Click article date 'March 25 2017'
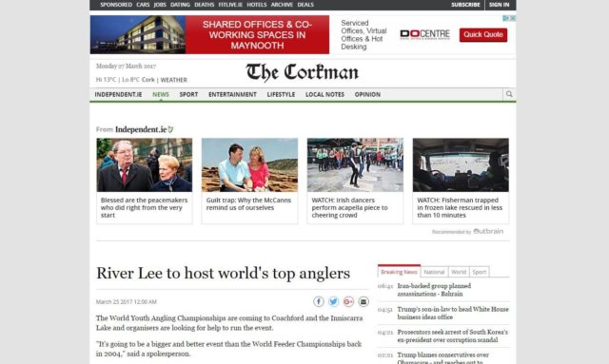 (127, 302)
